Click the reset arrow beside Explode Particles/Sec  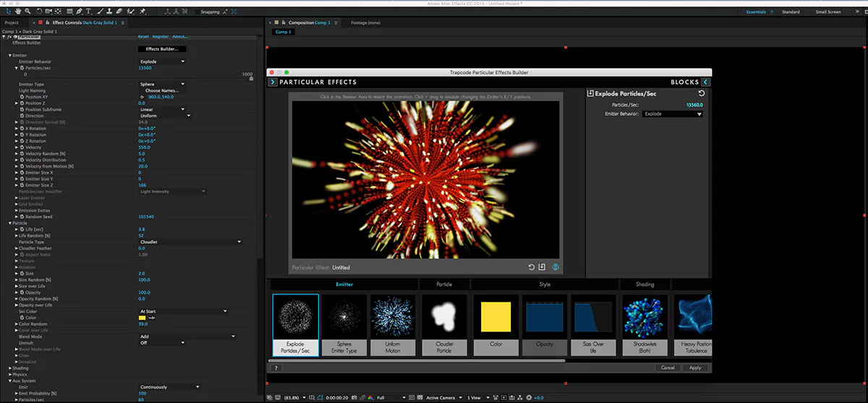point(701,93)
